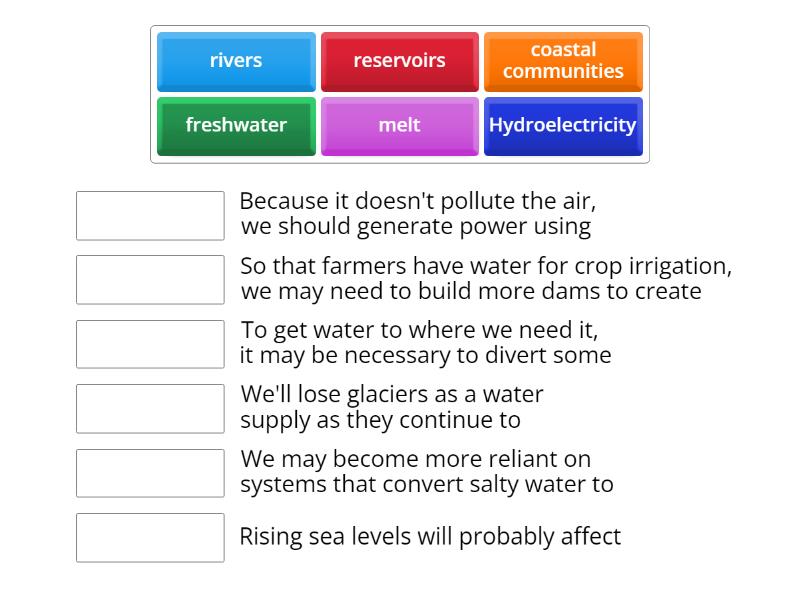
Task: Click the answer box next to the dams clue
Action: [x=149, y=279]
